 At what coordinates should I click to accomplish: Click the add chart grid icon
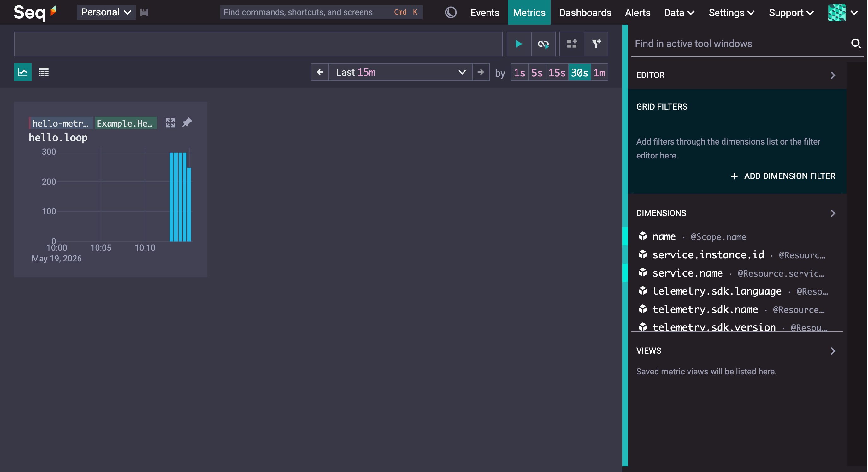pyautogui.click(x=571, y=44)
